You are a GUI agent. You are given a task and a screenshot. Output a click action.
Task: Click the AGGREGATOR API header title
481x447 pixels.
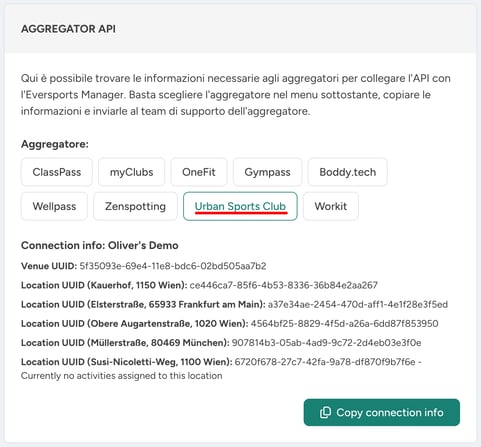click(x=68, y=29)
